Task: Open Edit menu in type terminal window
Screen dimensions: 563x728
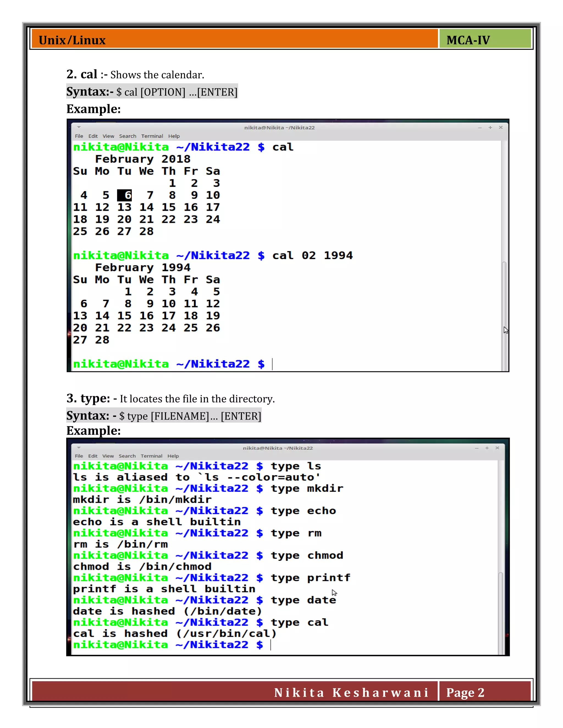Action: [x=93, y=456]
